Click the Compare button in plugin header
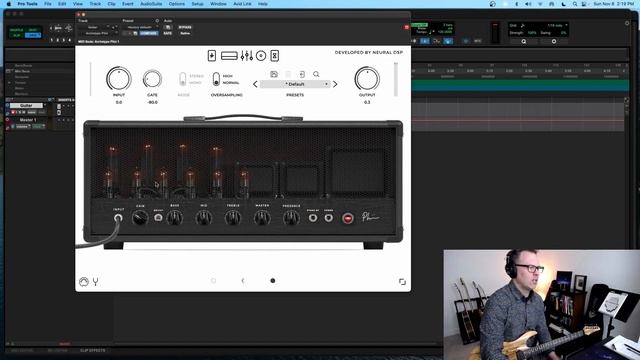This screenshot has width=640, height=360. coord(149,33)
